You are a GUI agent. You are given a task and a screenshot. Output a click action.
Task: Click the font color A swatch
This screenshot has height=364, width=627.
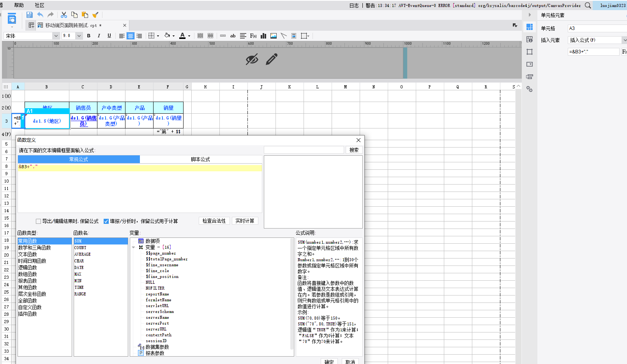182,36
